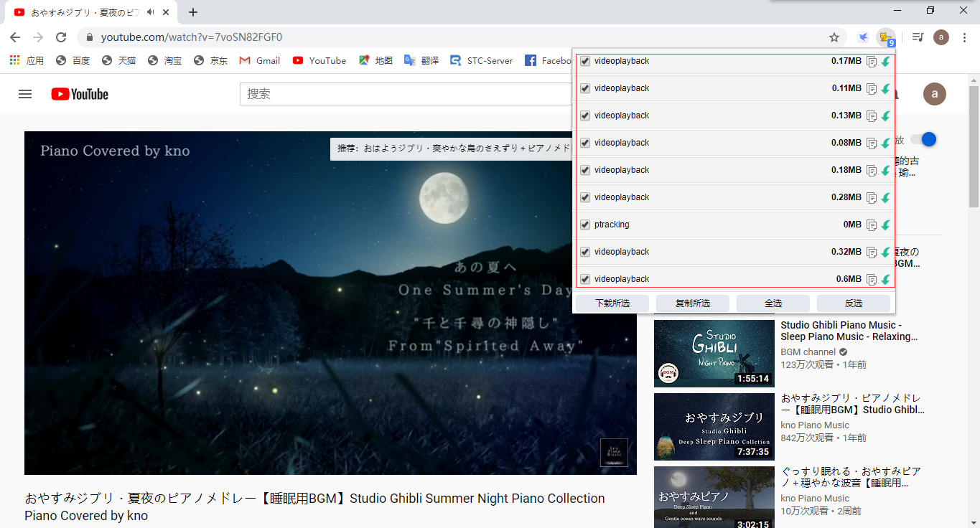Click the 复制所选 button

point(693,303)
